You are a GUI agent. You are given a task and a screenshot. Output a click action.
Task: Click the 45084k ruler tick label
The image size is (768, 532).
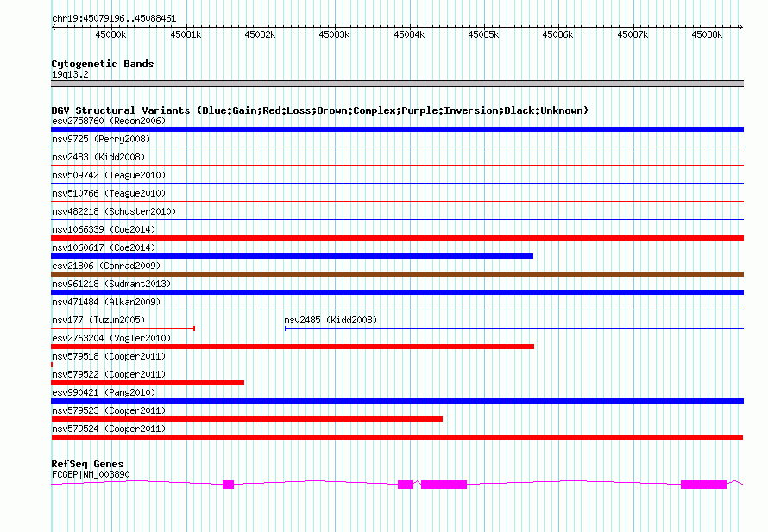point(410,34)
